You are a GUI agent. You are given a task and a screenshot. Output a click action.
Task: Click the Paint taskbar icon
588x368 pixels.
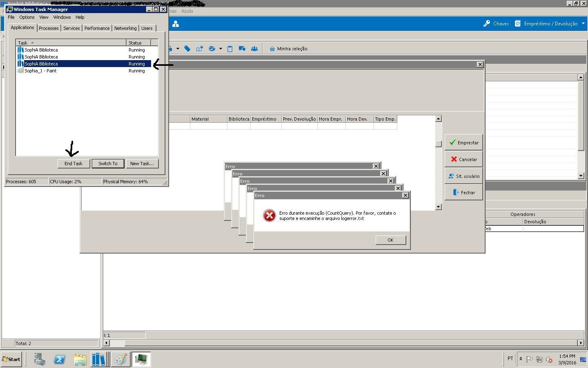click(120, 359)
